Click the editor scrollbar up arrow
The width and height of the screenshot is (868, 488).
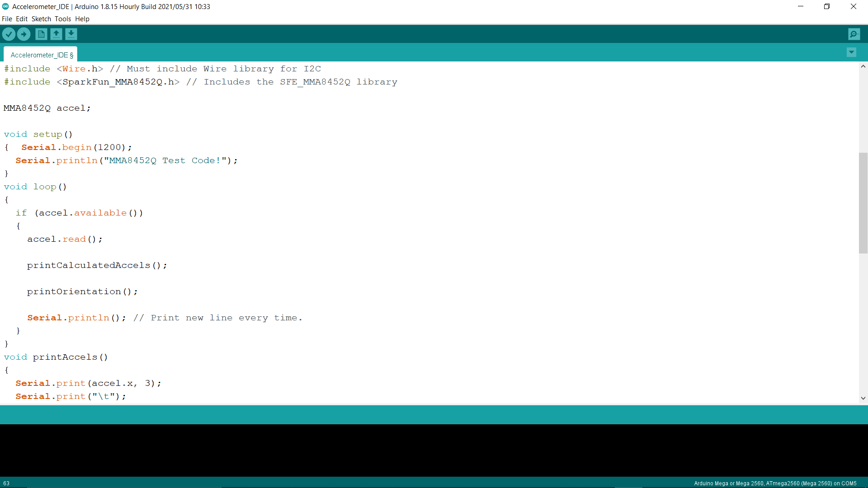pyautogui.click(x=863, y=66)
